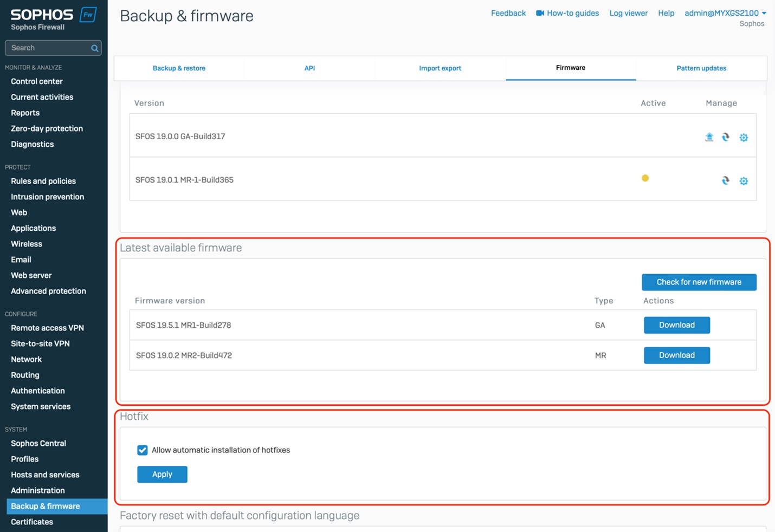Uncheck Allow automatic installation of hotfixes
The image size is (775, 532).
pyautogui.click(x=142, y=450)
